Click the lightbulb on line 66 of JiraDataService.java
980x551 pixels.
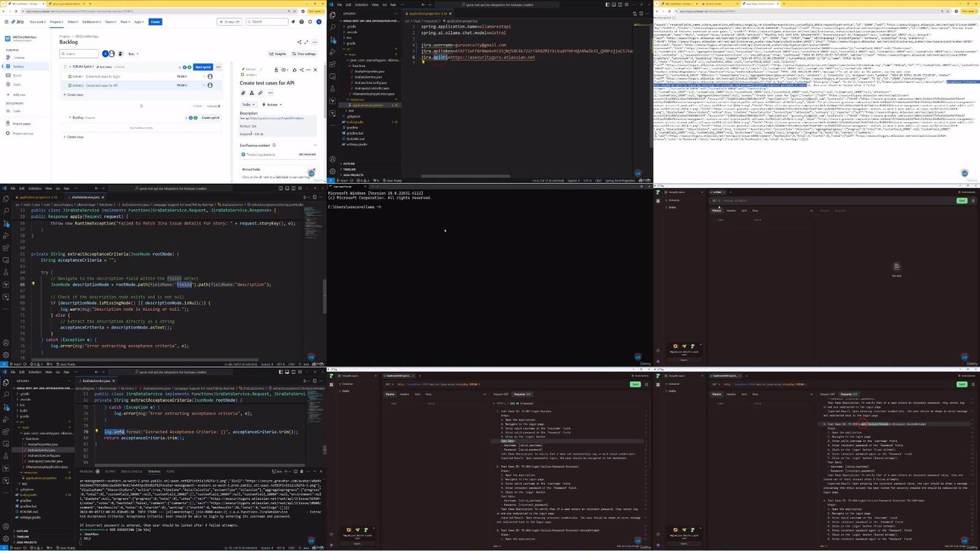click(33, 284)
